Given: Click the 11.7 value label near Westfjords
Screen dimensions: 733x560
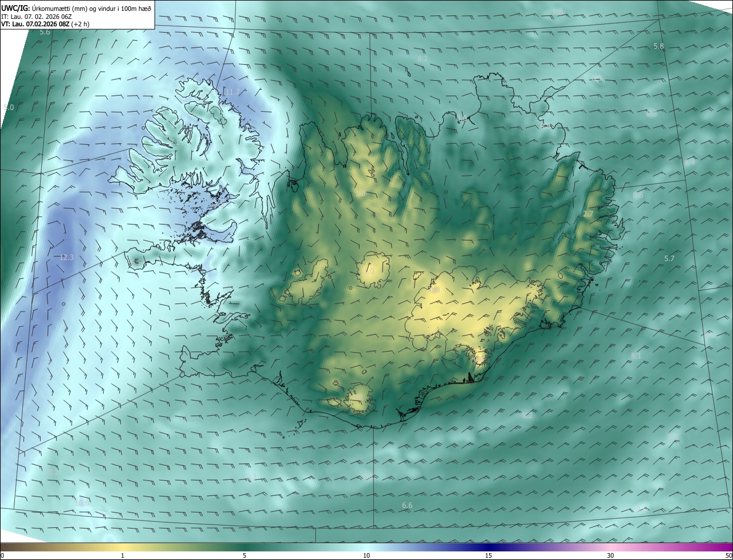Looking at the screenshot, I should [232, 92].
